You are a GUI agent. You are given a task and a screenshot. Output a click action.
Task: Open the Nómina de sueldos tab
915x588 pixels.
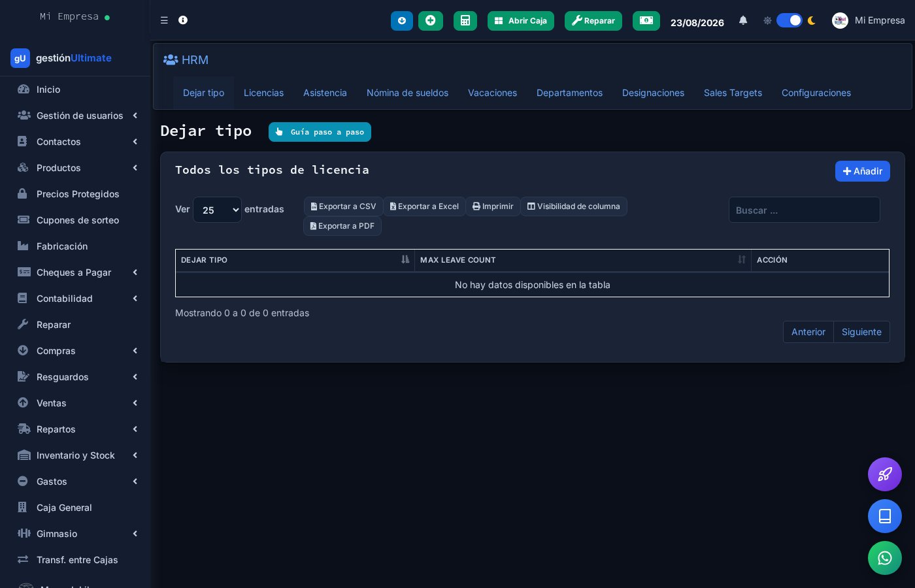tap(407, 93)
